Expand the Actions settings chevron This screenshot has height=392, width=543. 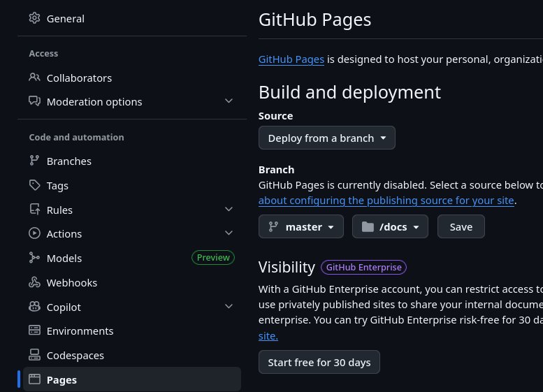229,233
